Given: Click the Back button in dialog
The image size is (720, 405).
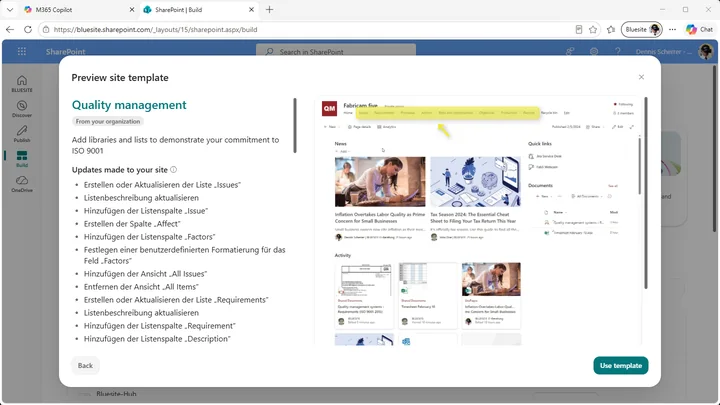Looking at the screenshot, I should click(85, 366).
